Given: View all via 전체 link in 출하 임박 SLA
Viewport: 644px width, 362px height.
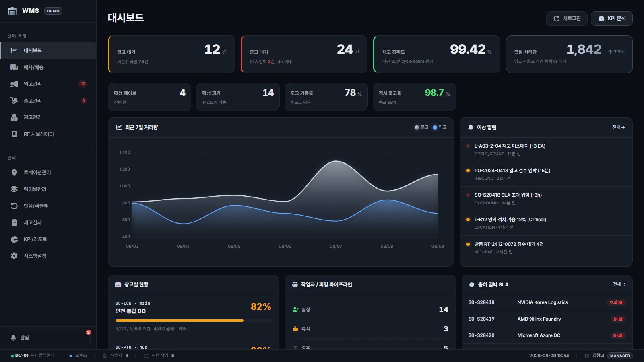Looking at the screenshot, I should click(619, 284).
